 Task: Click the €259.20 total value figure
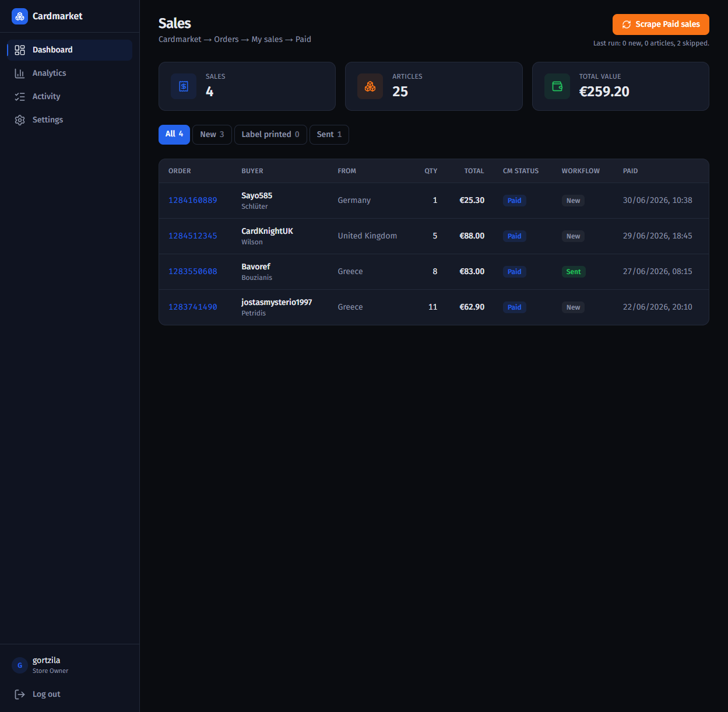pyautogui.click(x=604, y=92)
